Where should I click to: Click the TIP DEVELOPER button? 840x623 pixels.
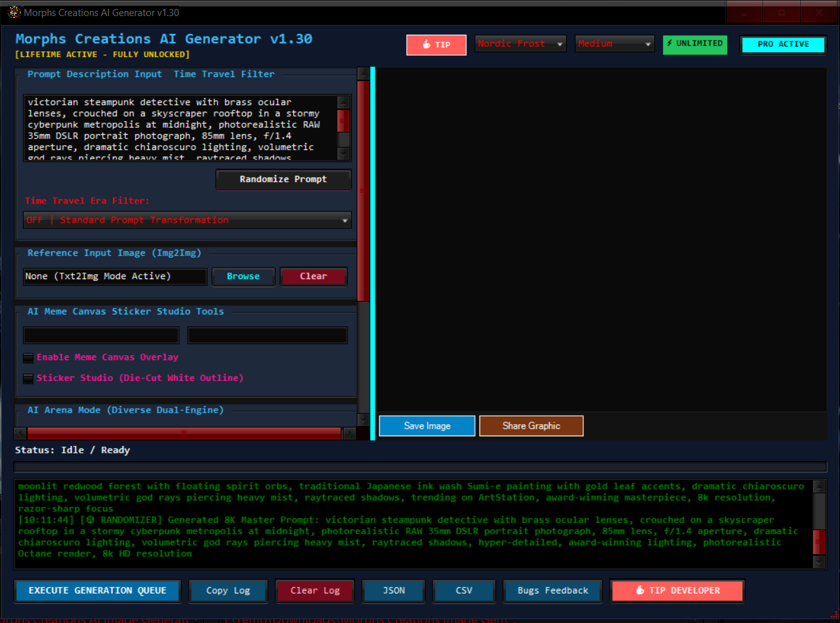678,591
